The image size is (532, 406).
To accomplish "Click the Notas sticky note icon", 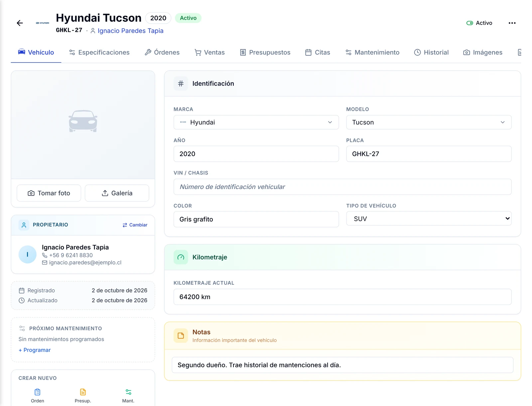I will tap(181, 335).
